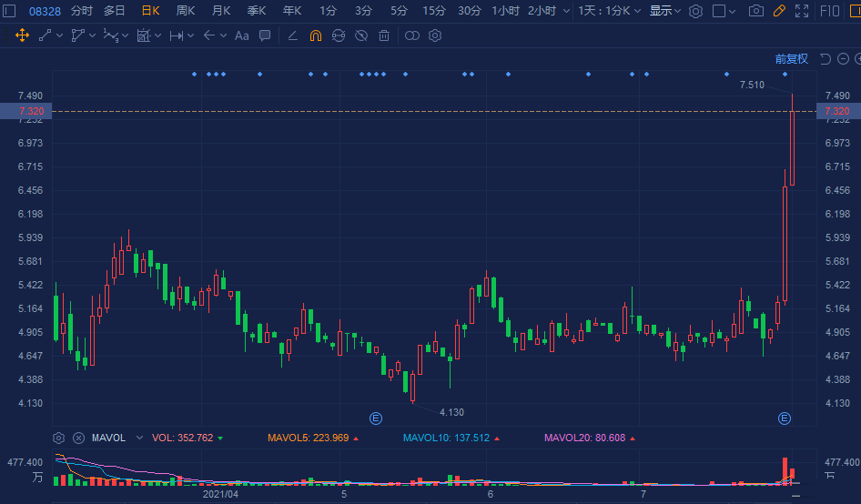Select the line segment drawing tool
This screenshot has width=861, height=504.
(x=45, y=35)
